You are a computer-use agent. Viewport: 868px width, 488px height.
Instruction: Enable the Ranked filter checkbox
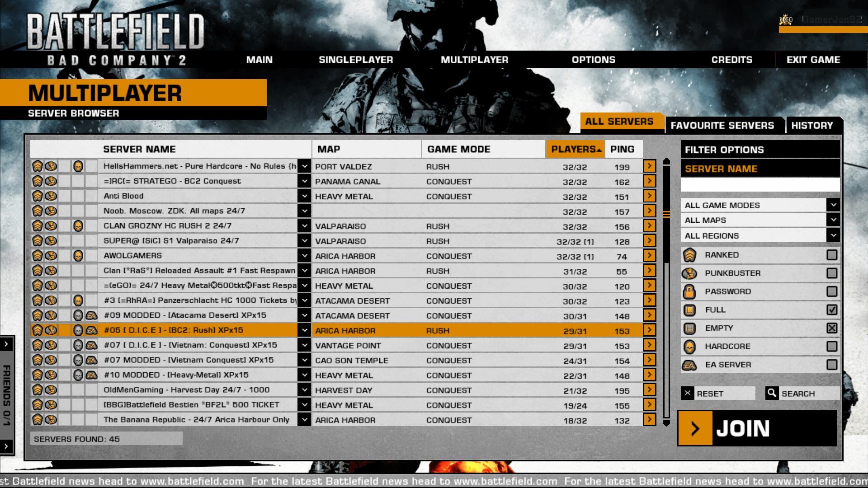coord(832,255)
